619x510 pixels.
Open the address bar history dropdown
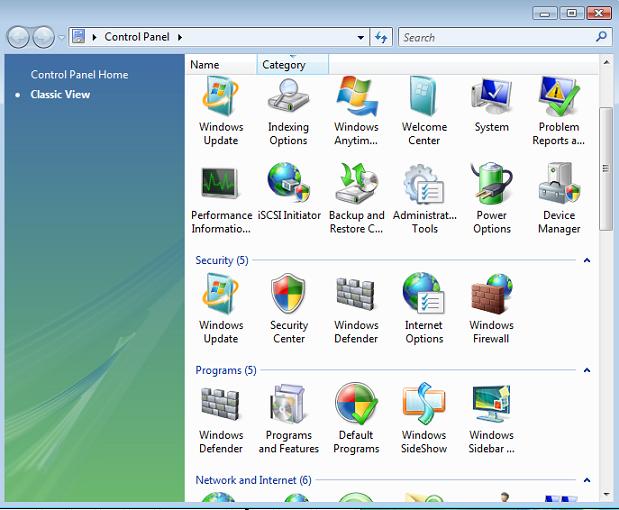point(360,38)
